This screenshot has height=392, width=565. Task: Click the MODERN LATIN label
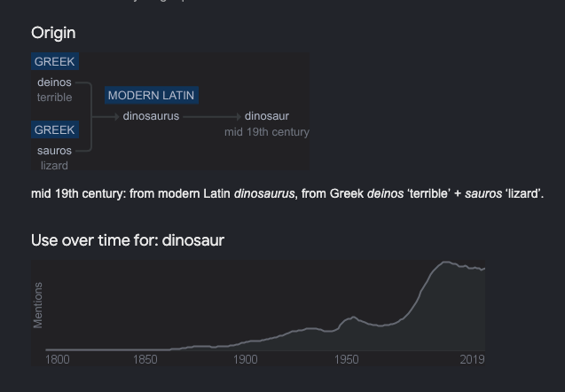(x=151, y=96)
